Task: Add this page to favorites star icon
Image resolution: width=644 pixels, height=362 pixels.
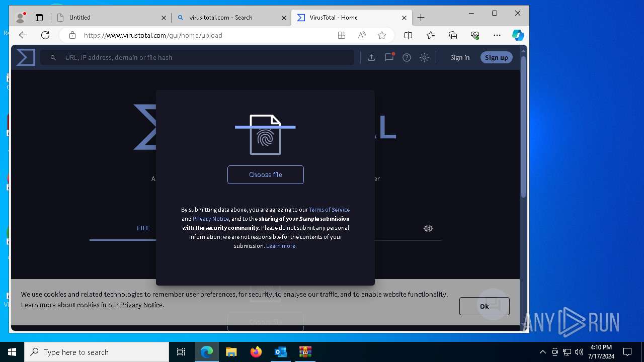Action: (382, 35)
